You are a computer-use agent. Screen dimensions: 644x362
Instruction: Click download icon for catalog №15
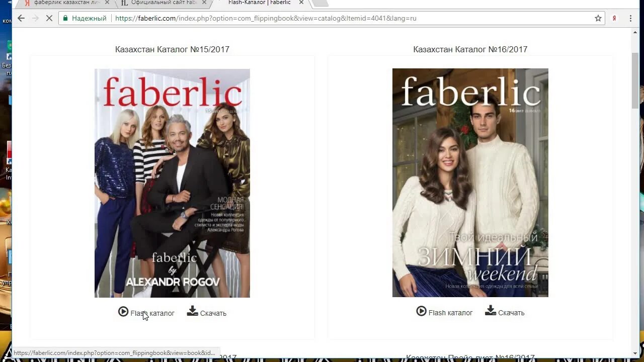[192, 311]
